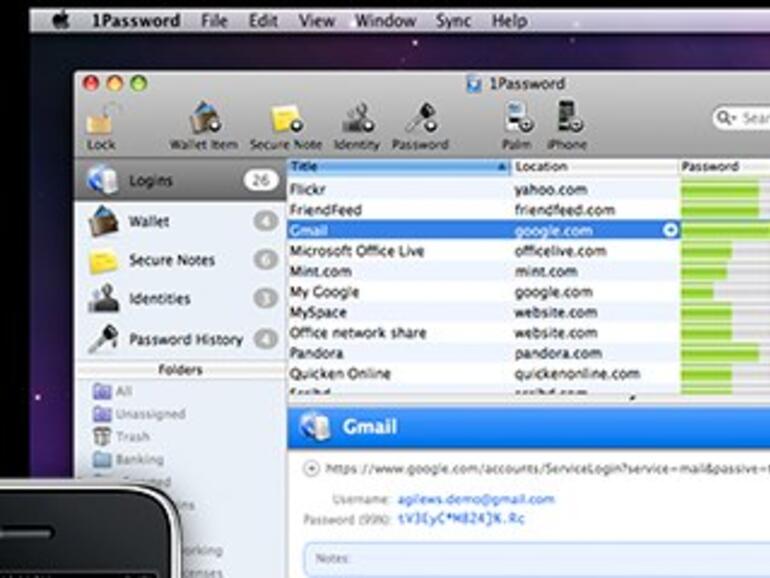Select Wallet in the sidebar
The height and width of the screenshot is (578, 770).
click(180, 221)
